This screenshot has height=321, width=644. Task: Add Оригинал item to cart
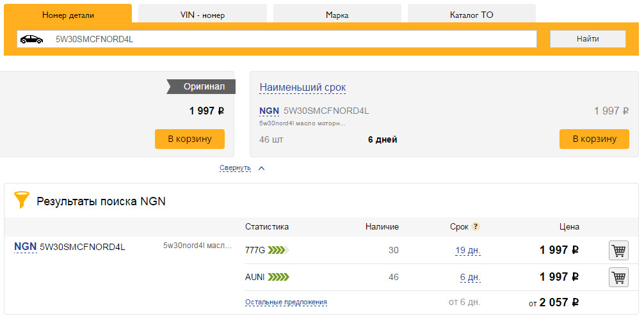point(189,139)
